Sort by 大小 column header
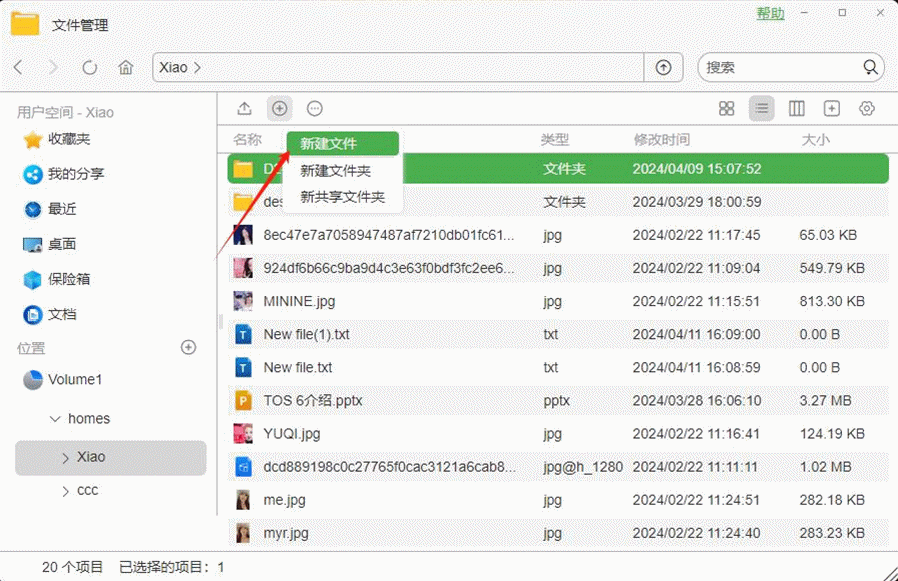This screenshot has height=581, width=898. point(816,139)
